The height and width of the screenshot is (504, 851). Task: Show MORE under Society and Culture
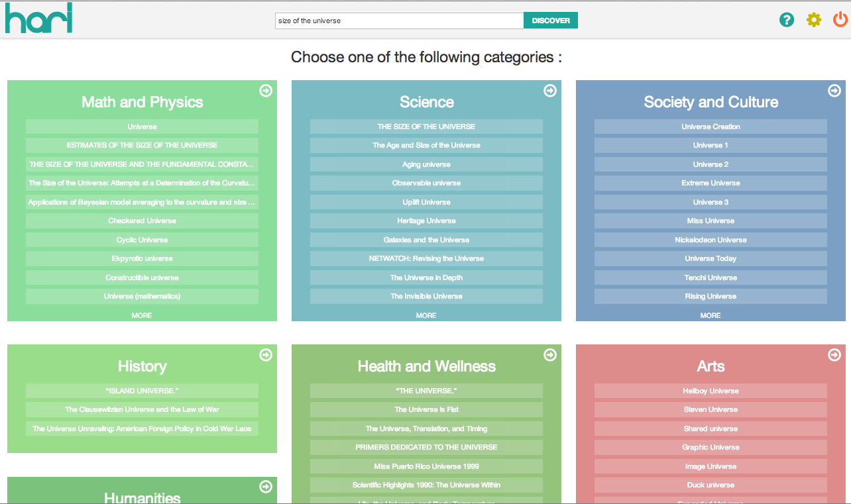point(710,315)
